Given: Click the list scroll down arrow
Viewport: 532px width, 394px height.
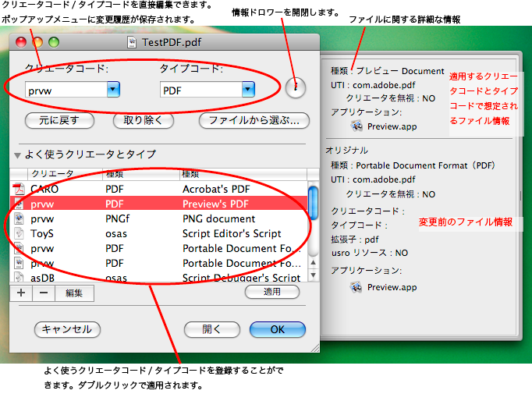Looking at the screenshot, I should tap(313, 275).
